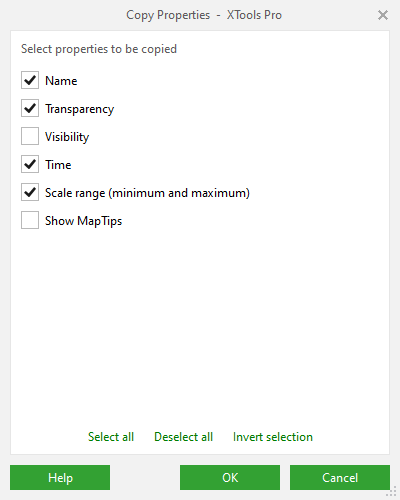Dismiss dialog with Cancel button
This screenshot has width=400, height=500.
coord(340,477)
